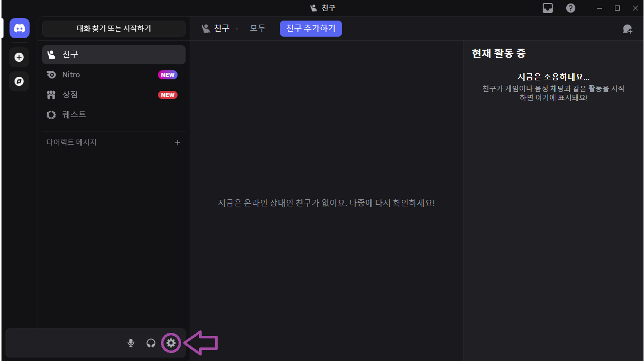Click the NEW badge next to Nitro
Image resolution: width=644 pixels, height=361 pixels.
click(x=168, y=74)
